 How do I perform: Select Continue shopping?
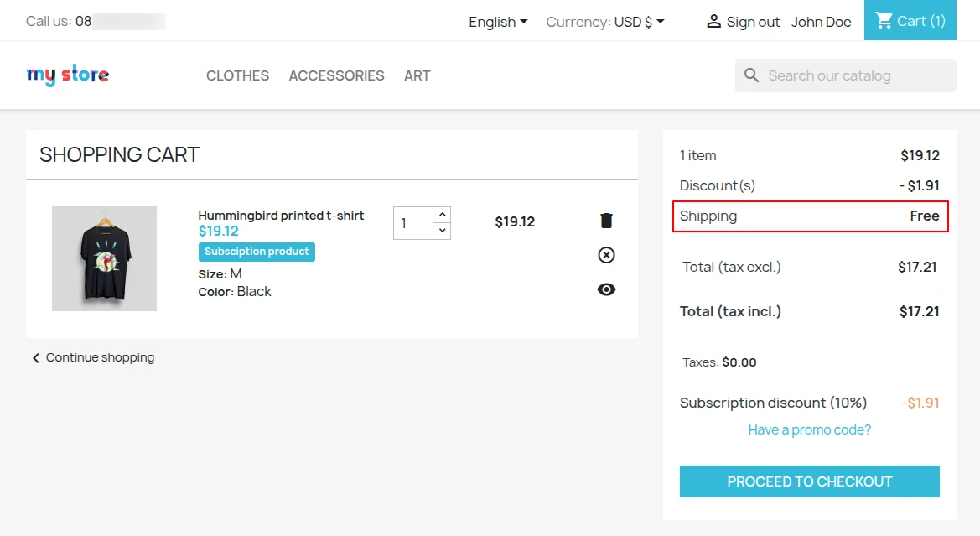[99, 357]
